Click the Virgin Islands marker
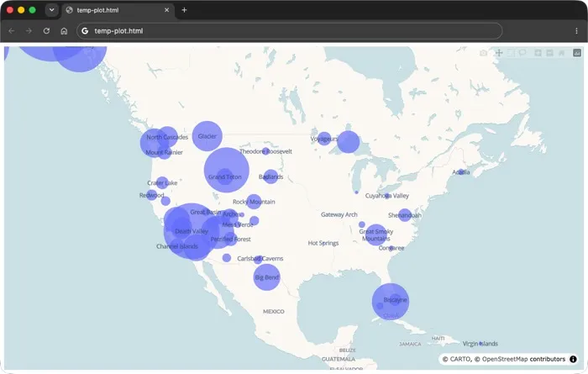This screenshot has width=588, height=374. coord(480,343)
